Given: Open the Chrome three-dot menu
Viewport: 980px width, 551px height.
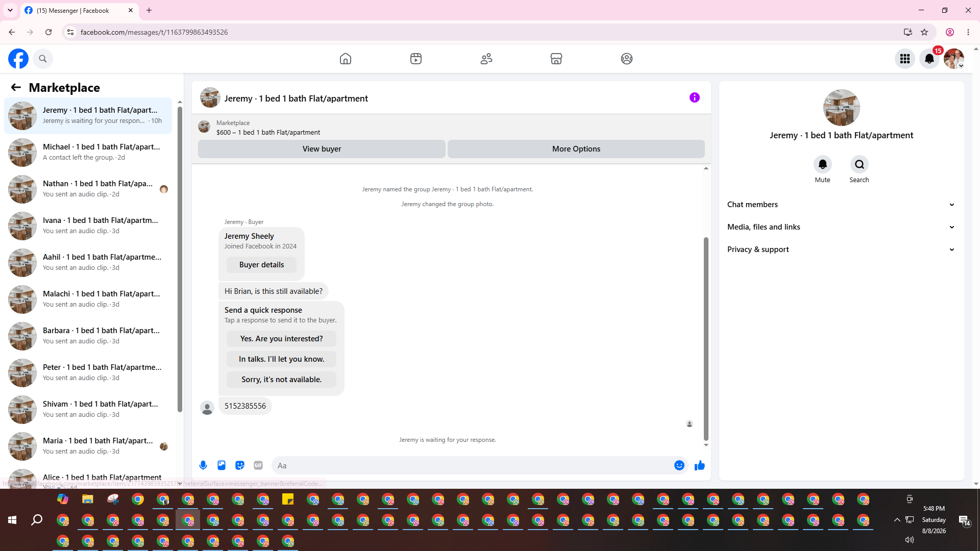Looking at the screenshot, I should (x=968, y=32).
